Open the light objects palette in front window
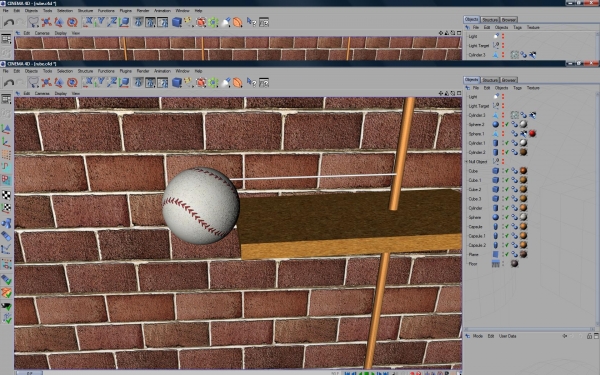The height and width of the screenshot is (375, 600). coord(226,82)
